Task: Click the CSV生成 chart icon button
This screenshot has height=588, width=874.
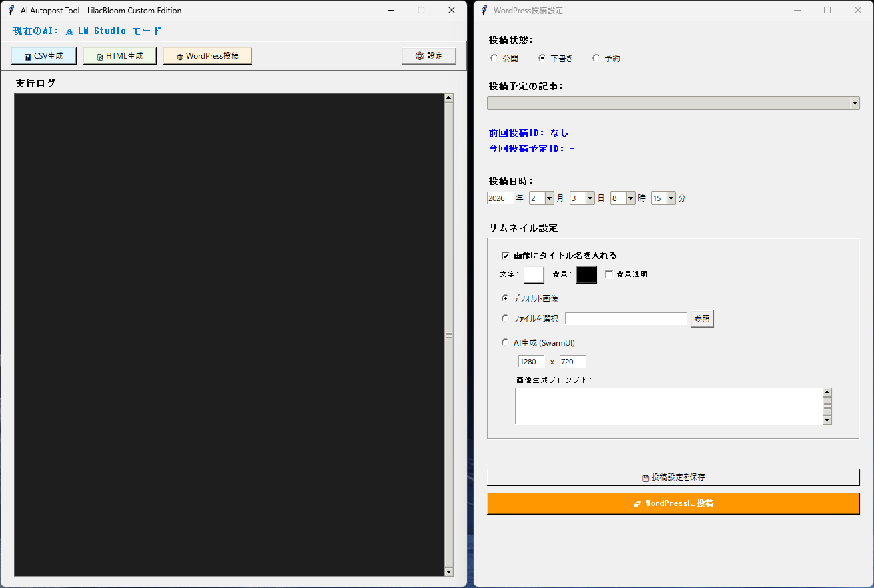Action: pos(28,57)
